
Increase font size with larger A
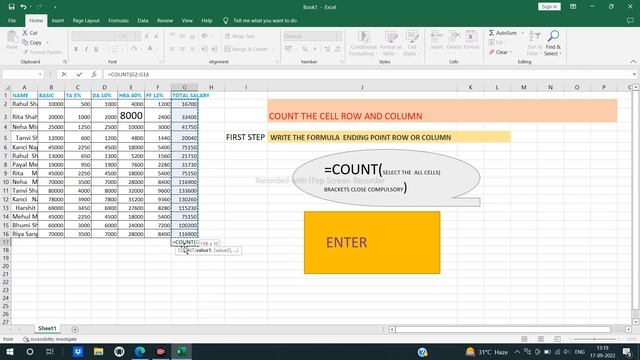click(x=147, y=36)
